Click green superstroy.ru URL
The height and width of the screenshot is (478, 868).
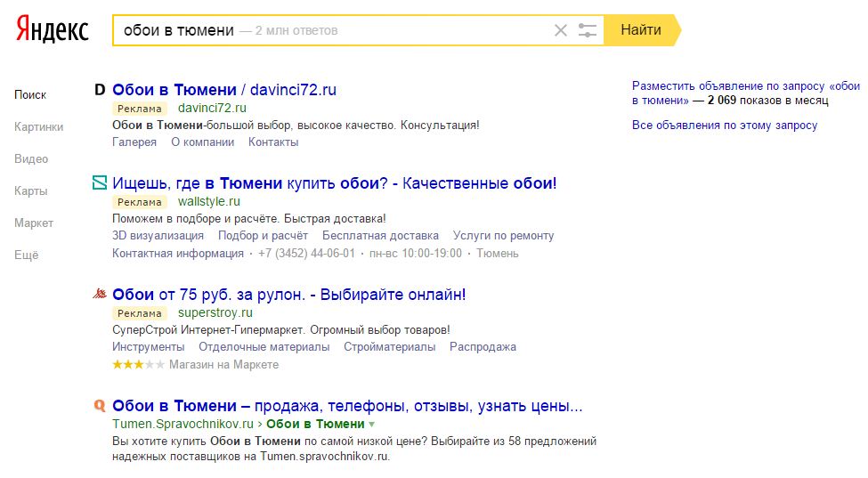point(215,312)
